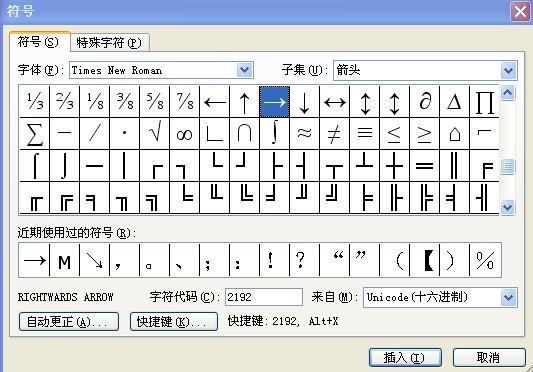Viewport: 533px width, 372px height.
Task: Open the 来自 Unicode source dropdown
Action: [x=509, y=298]
